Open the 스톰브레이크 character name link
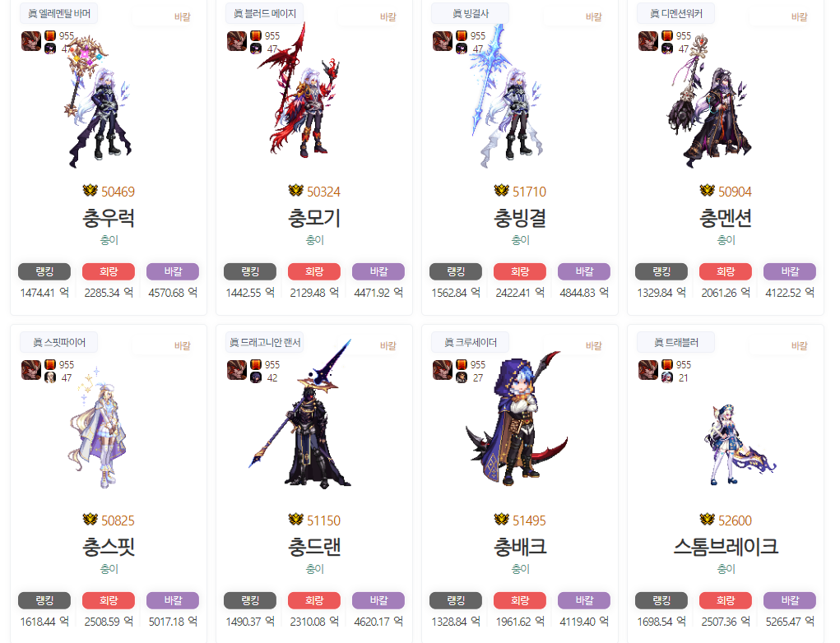Viewport: 840px width, 643px height. click(726, 547)
